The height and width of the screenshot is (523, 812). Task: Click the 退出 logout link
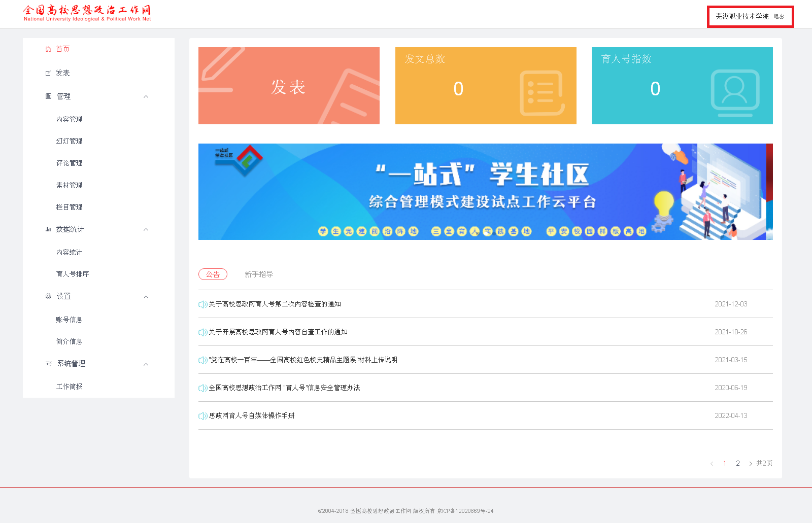pos(779,17)
